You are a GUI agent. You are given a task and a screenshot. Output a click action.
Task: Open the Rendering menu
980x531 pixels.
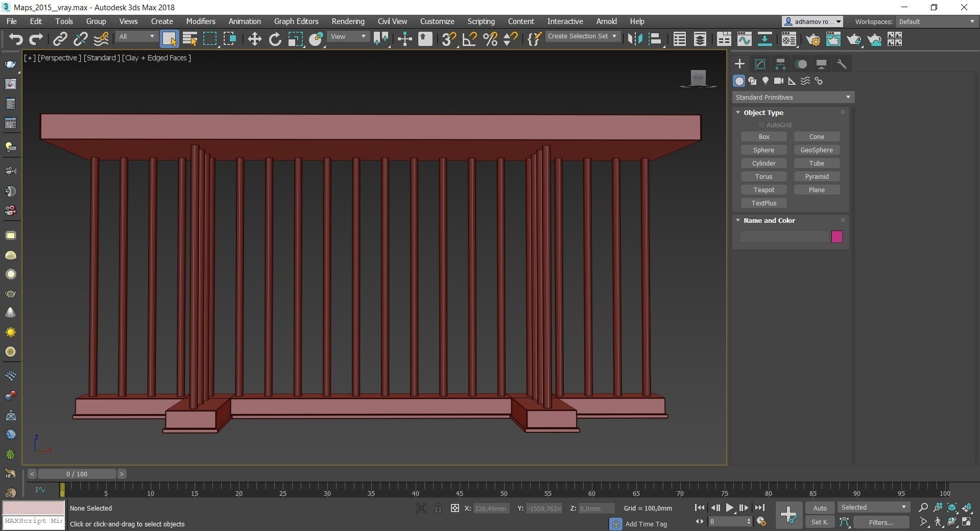(348, 21)
